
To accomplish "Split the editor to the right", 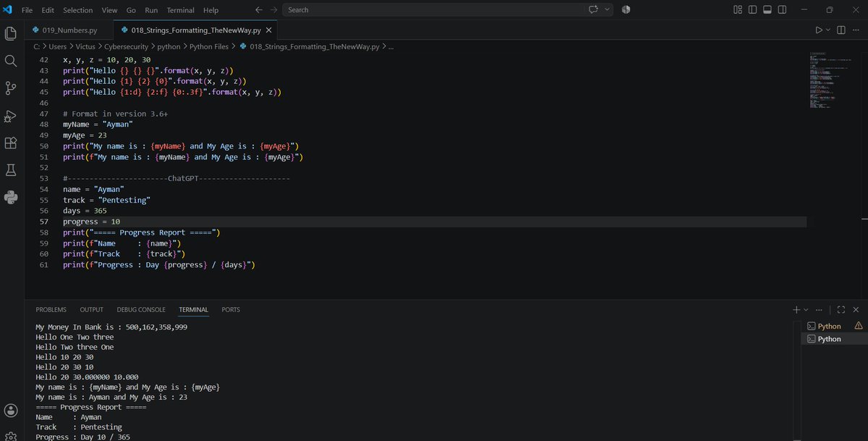I will [x=841, y=30].
